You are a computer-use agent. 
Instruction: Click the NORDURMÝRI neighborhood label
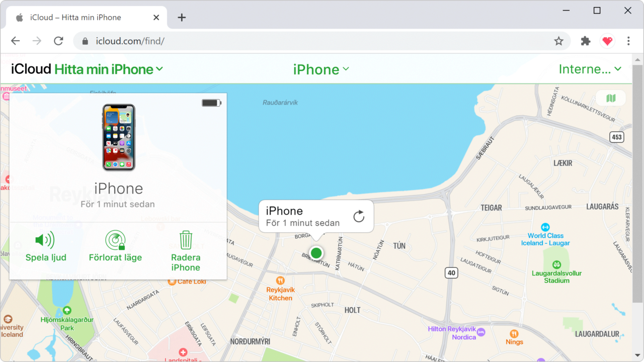(250, 341)
